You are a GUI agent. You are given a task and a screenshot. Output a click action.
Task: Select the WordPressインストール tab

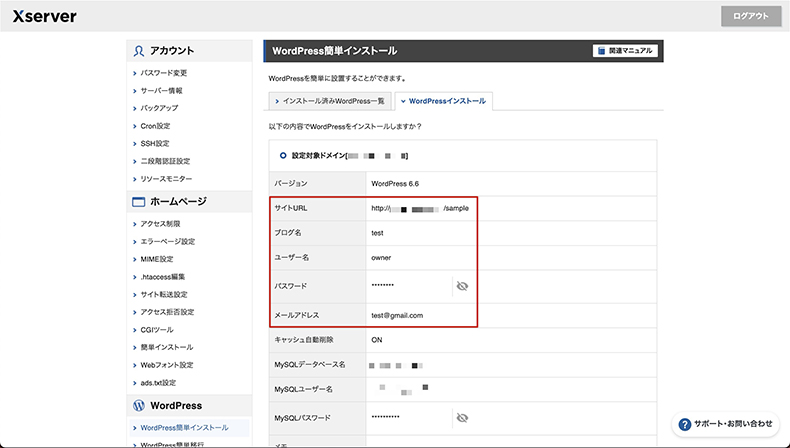[x=443, y=101]
